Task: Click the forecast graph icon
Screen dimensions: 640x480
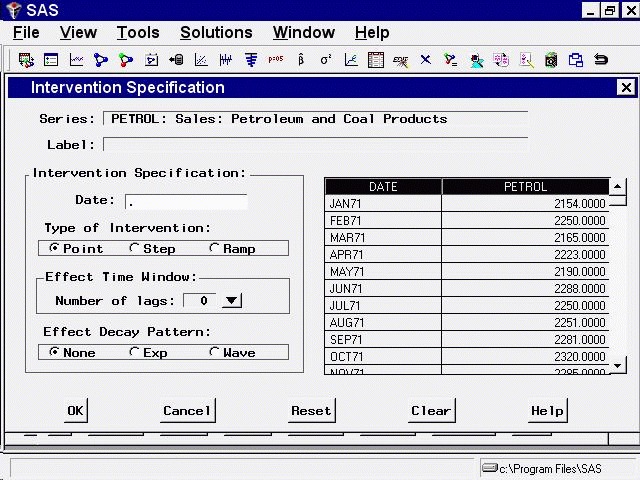Action: [351, 60]
